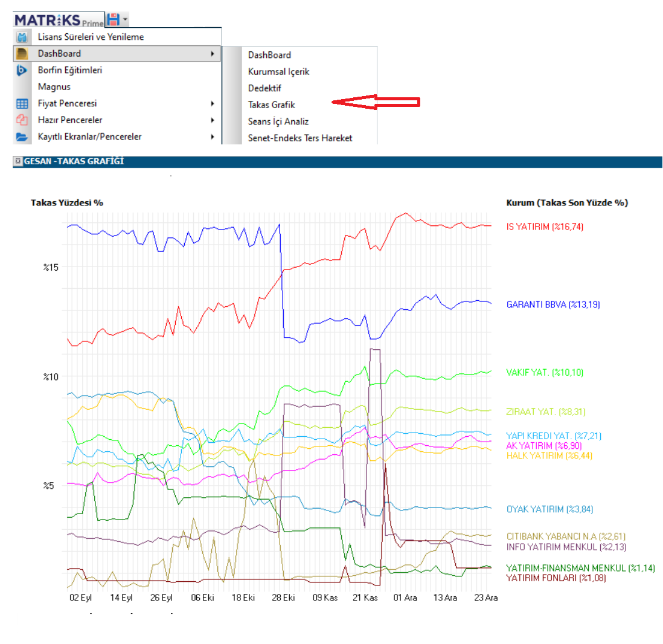663x644 pixels.
Task: Open the dropdown arrow beside the save icon
Action: click(125, 19)
